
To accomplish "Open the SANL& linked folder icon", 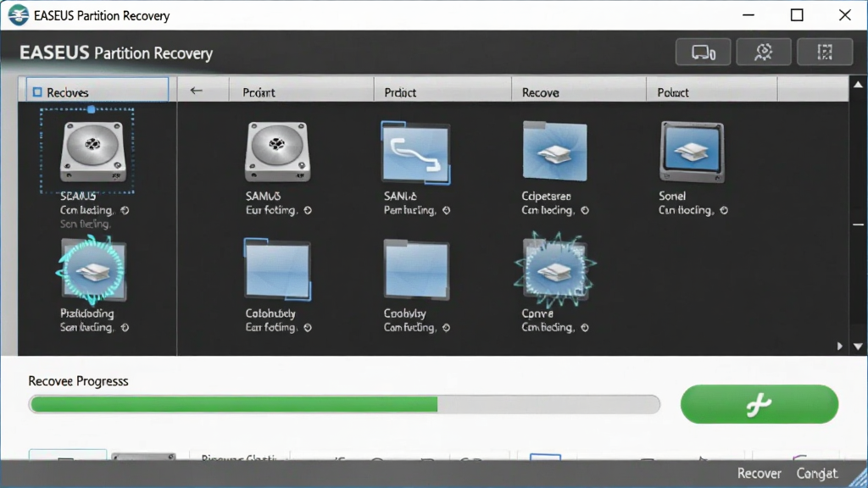I will [415, 152].
